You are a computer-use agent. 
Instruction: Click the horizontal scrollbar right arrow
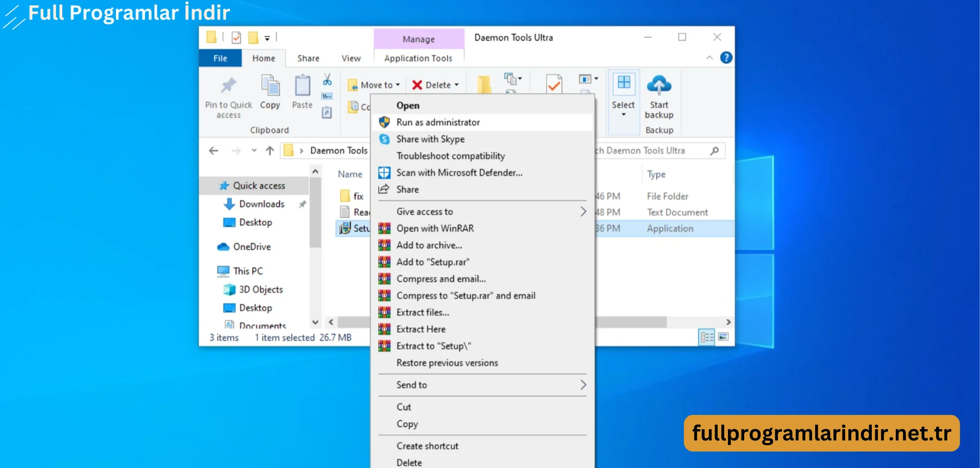(728, 322)
